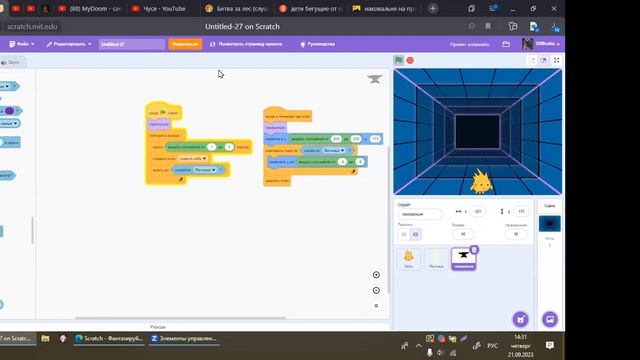
Task: Enter full screen stage mode
Action: [556, 60]
